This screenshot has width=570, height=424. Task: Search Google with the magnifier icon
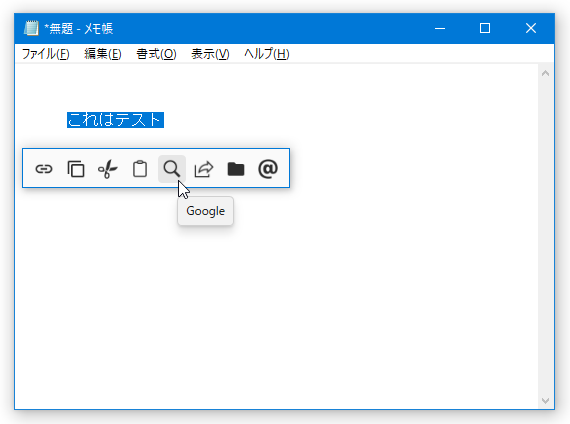pyautogui.click(x=172, y=169)
